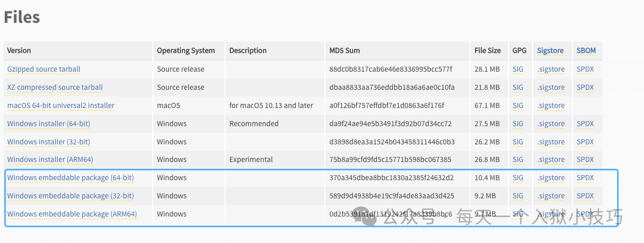Screen dimensions: 644x243
Task: Click macOS 64-bit universal2 installer link
Action: (x=61, y=105)
